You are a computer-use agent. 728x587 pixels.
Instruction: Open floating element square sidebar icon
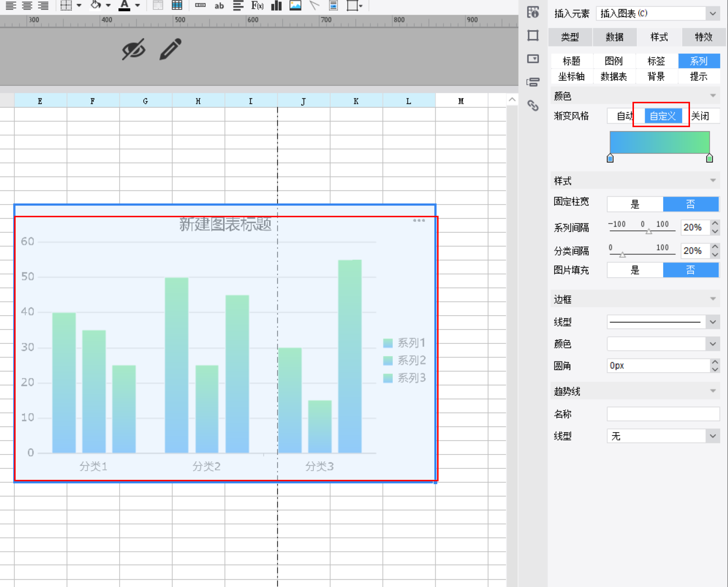point(533,36)
